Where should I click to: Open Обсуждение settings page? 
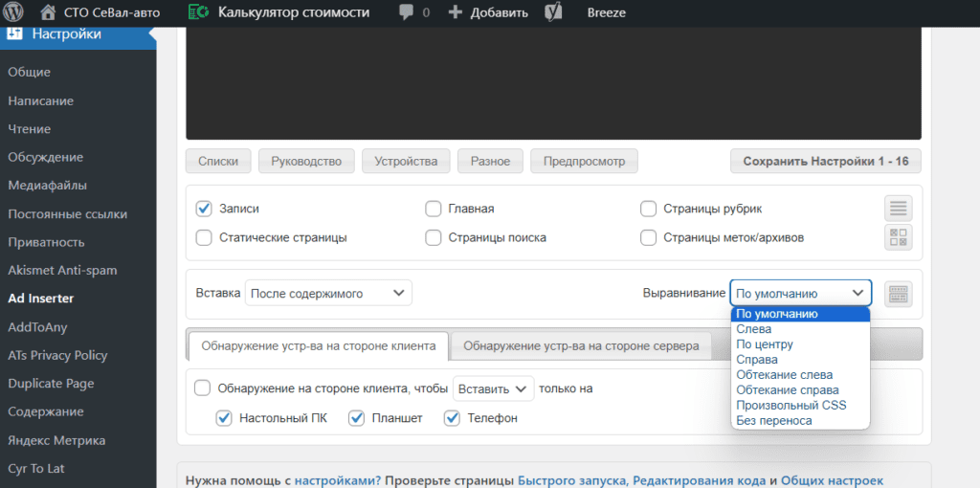point(46,157)
